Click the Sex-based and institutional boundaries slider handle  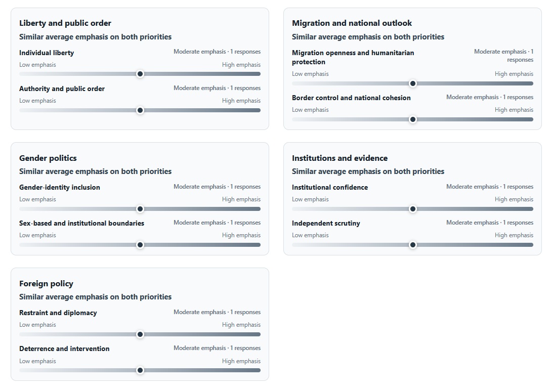point(140,245)
